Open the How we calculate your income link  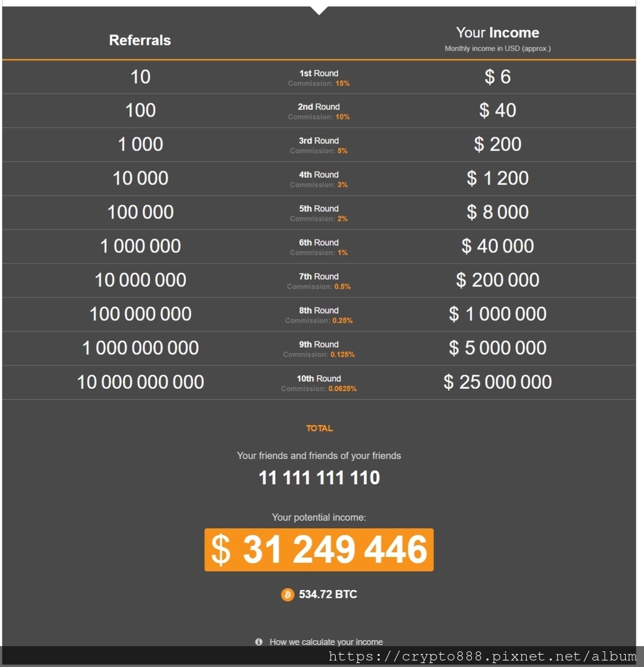[326, 642]
